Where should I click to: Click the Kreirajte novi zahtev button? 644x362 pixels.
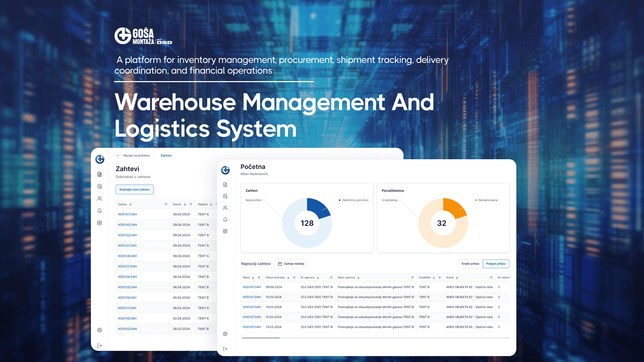pyautogui.click(x=134, y=189)
